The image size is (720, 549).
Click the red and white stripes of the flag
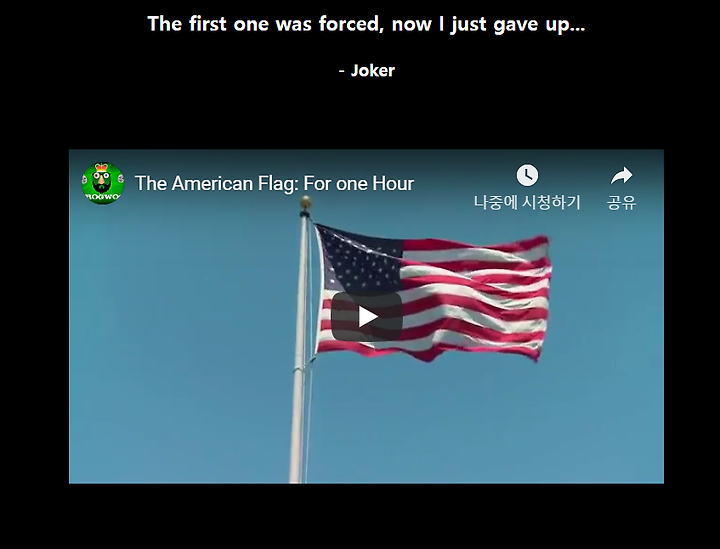(x=473, y=298)
